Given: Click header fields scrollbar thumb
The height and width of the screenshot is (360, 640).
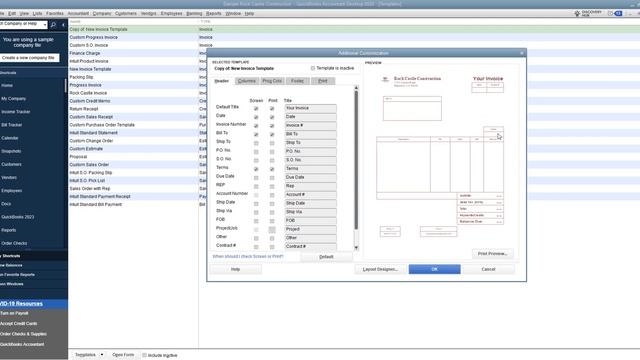Looking at the screenshot, I should 356,159.
